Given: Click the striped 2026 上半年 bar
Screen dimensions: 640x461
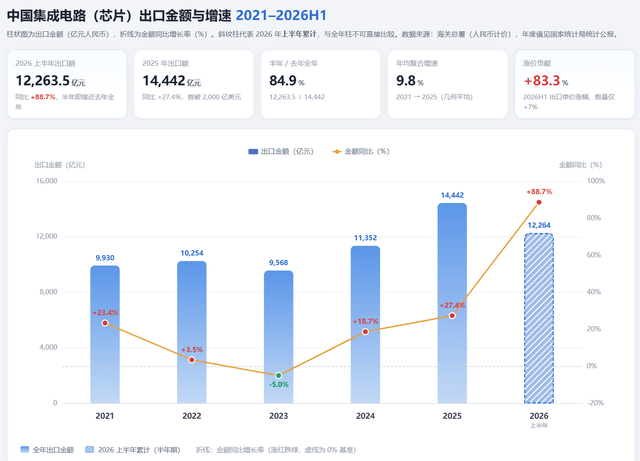Looking at the screenshot, I should (x=539, y=318).
